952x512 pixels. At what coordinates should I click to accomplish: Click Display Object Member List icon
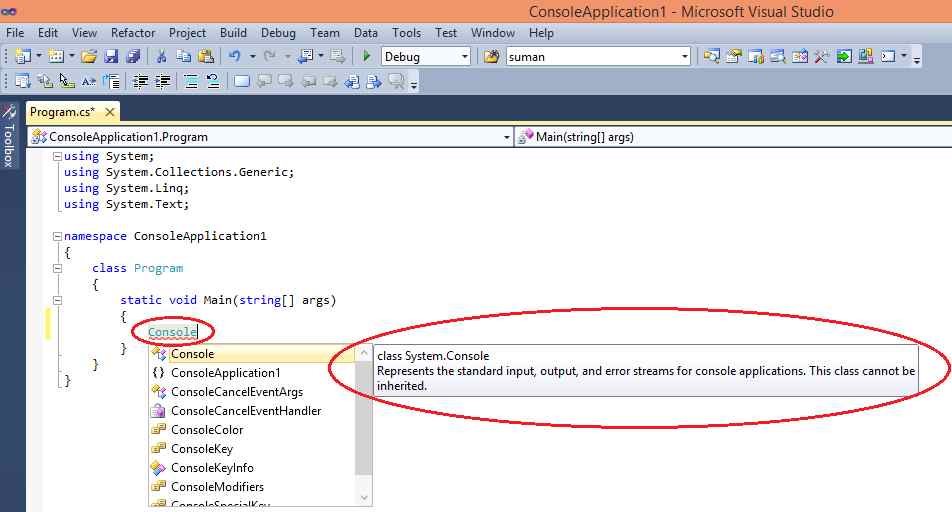[x=22, y=81]
